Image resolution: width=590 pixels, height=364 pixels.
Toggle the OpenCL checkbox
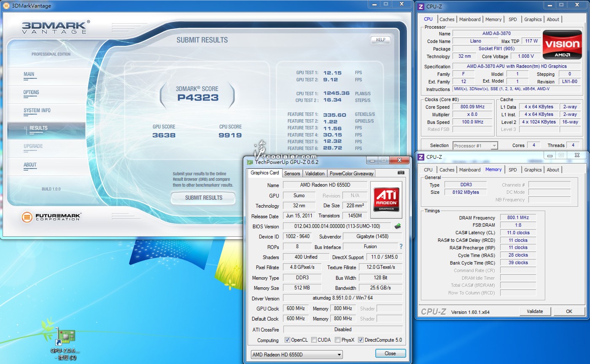[287, 340]
